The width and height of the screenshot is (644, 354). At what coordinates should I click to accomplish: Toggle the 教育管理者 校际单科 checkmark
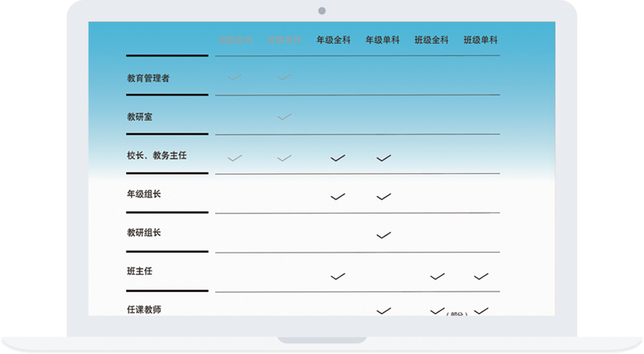tap(284, 78)
